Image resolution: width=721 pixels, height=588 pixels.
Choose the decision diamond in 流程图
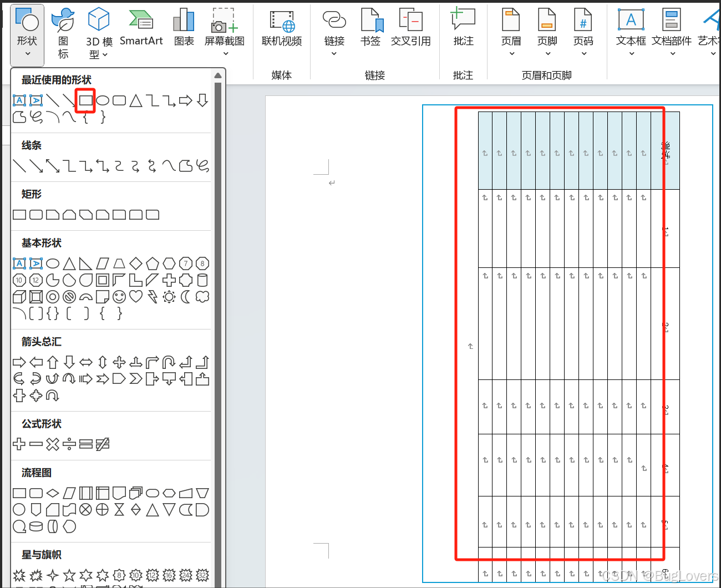(53, 493)
